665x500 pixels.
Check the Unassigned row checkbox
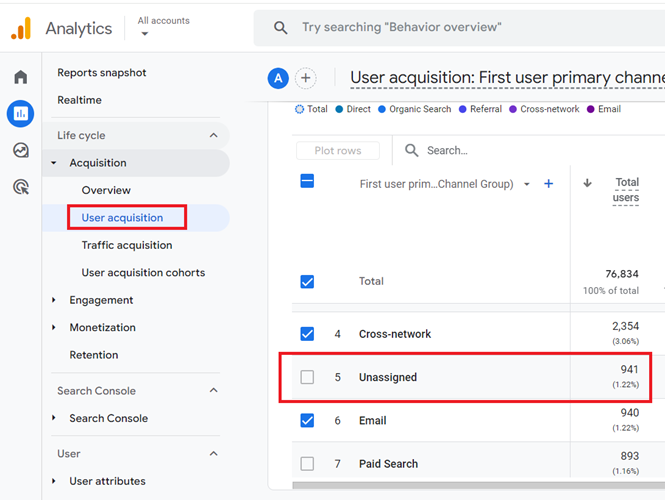[307, 377]
